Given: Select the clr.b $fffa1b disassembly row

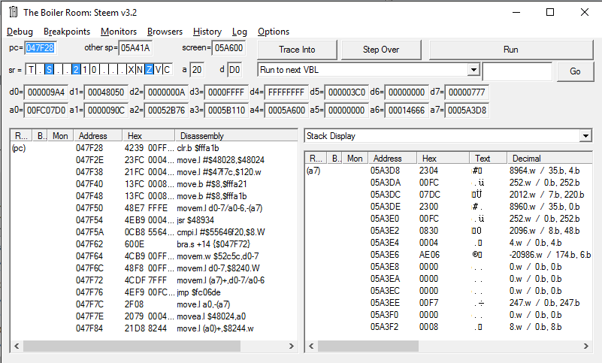Looking at the screenshot, I should pyautogui.click(x=154, y=148).
